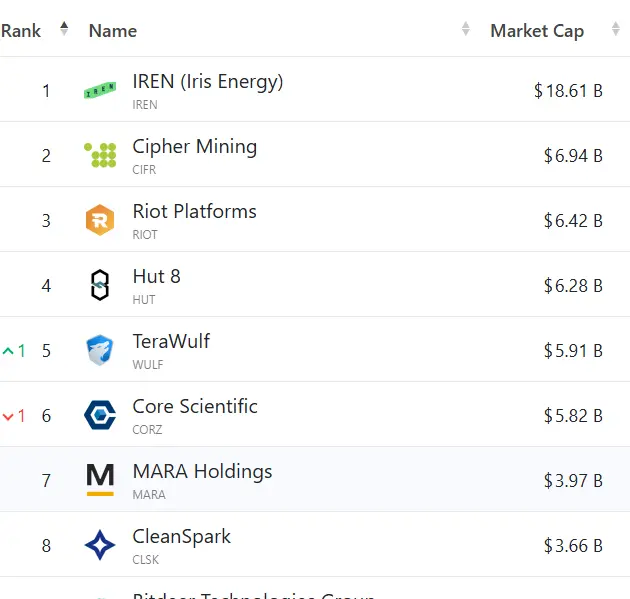The width and height of the screenshot is (630, 599).
Task: Click the MARA Holdings $3.97 B value
Action: coord(573,481)
